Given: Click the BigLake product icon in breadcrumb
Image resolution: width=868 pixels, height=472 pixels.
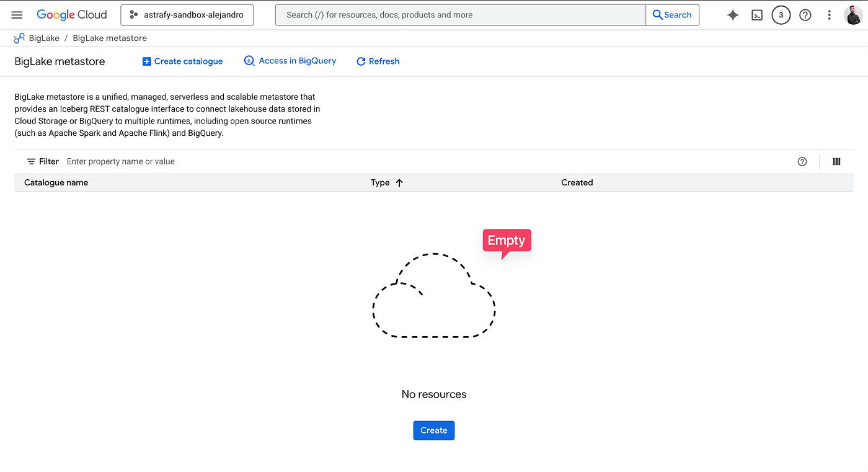Looking at the screenshot, I should (x=19, y=38).
